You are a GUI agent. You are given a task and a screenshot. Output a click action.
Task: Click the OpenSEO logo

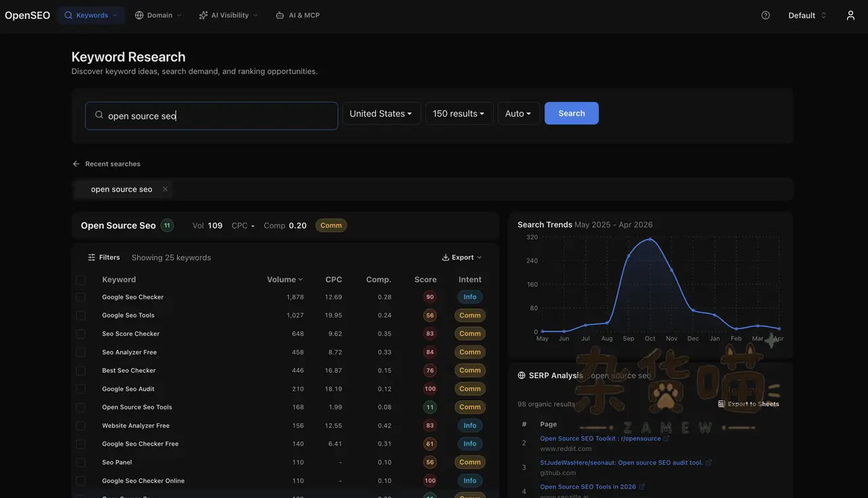[x=28, y=15]
